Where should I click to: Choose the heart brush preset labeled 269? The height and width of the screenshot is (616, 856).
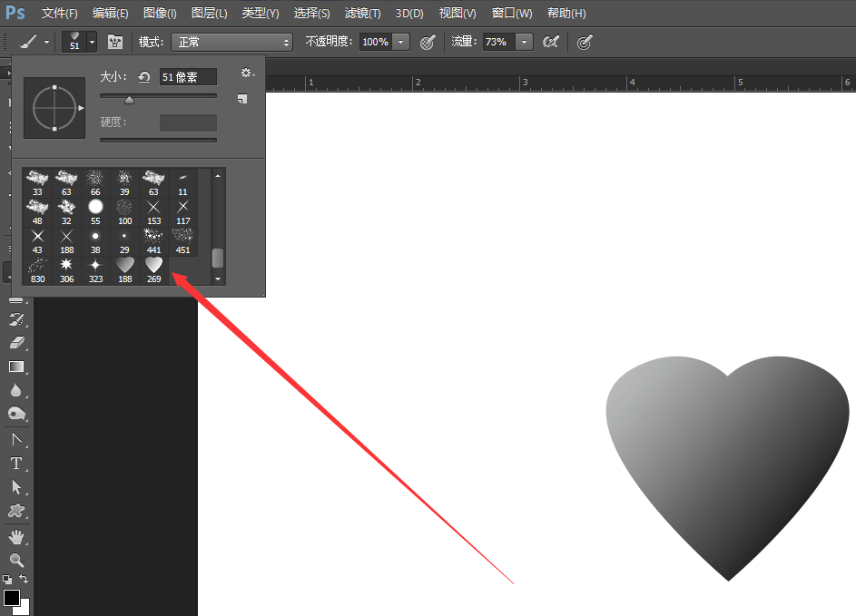pyautogui.click(x=154, y=270)
